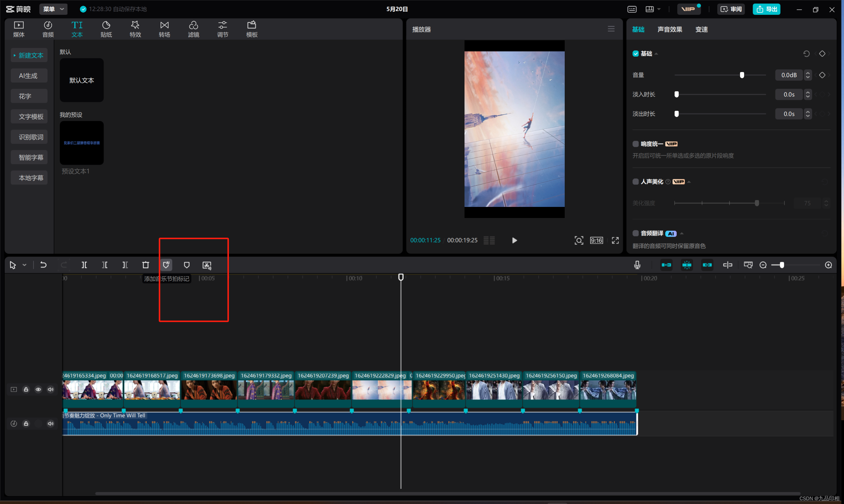Expand the selection tool dropdown arrow

25,265
